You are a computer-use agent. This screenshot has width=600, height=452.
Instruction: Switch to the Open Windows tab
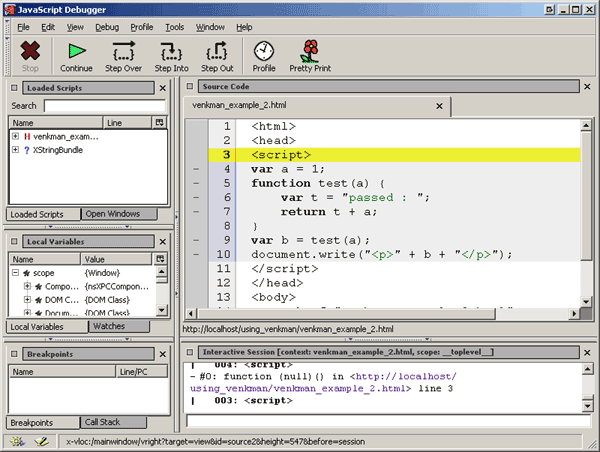point(119,214)
